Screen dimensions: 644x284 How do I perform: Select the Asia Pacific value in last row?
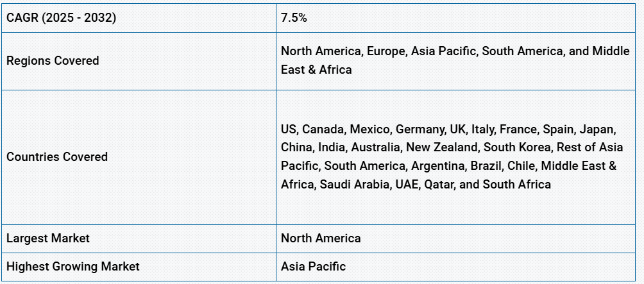coord(314,266)
